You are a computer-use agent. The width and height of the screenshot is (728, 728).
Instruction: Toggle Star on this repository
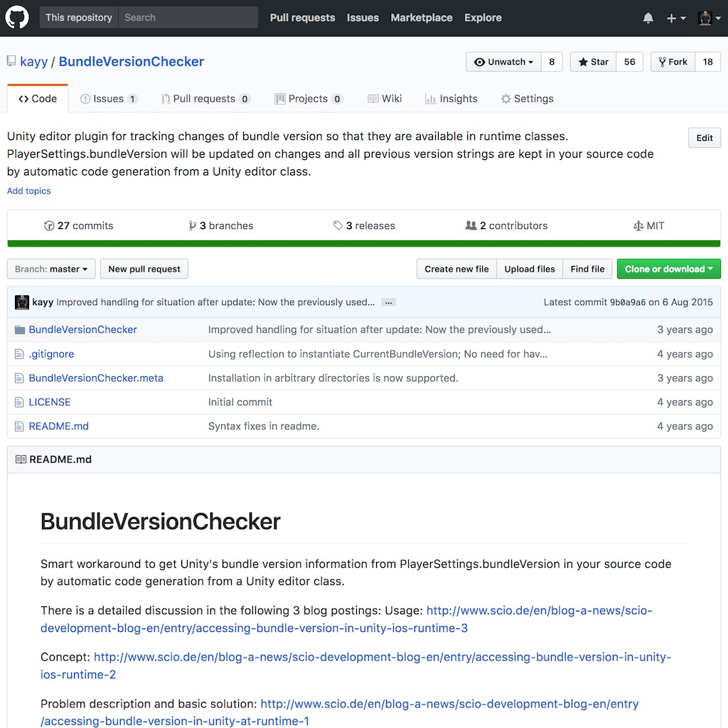[591, 61]
